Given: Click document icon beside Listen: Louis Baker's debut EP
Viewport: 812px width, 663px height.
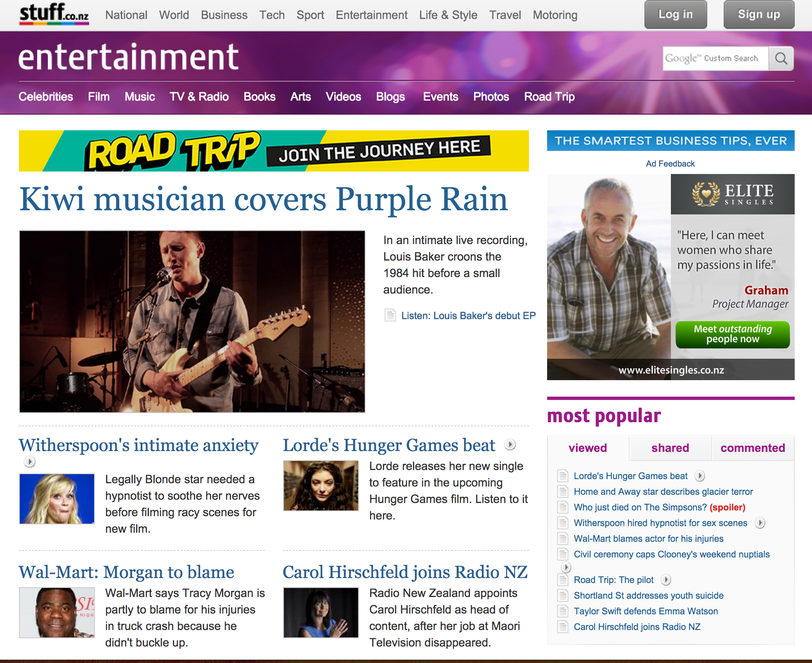Looking at the screenshot, I should 390,315.
